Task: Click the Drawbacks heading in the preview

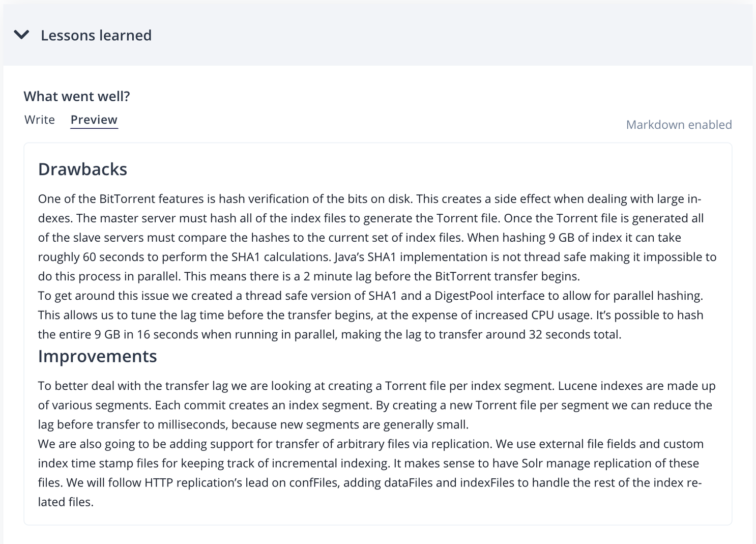Action: coord(82,169)
